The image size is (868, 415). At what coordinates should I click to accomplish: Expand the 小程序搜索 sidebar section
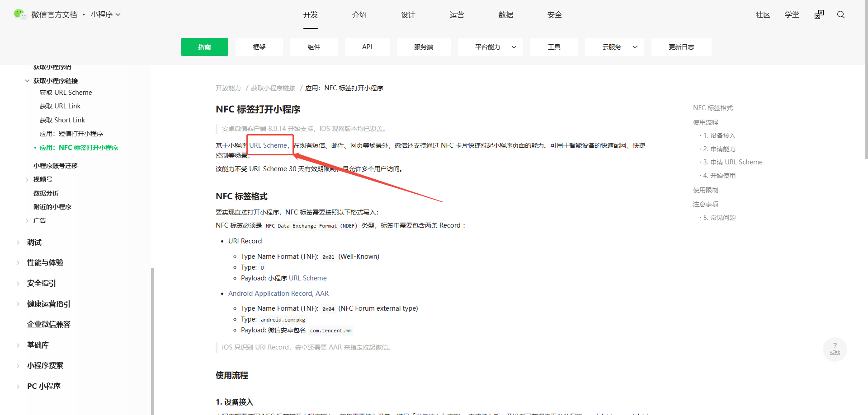(18, 366)
